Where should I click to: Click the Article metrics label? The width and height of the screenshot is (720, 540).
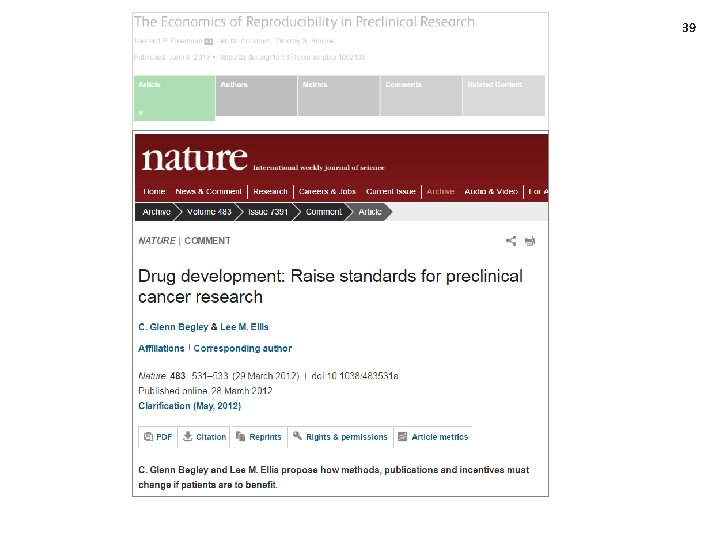click(x=440, y=437)
